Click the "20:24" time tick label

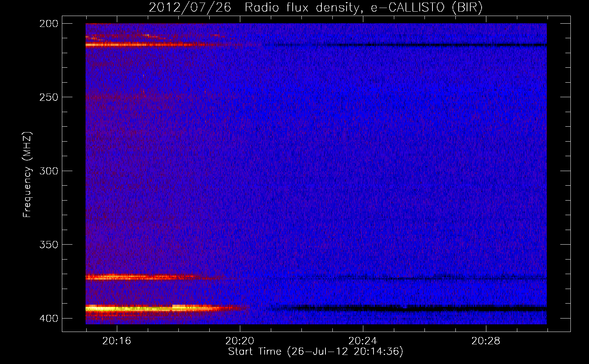(x=363, y=341)
